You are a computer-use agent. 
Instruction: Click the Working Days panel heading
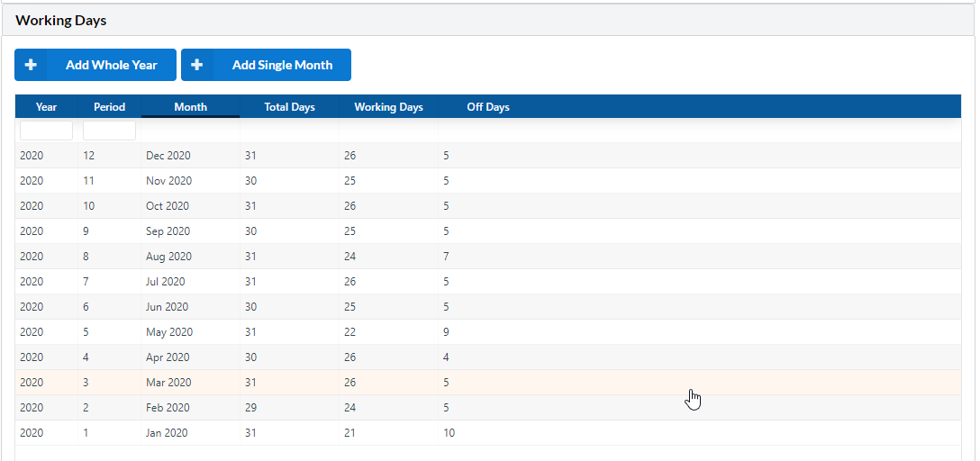point(61,20)
